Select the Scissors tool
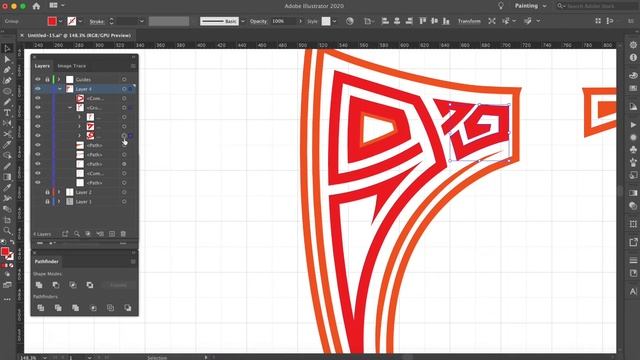This screenshot has height=360, width=640. click(x=7, y=134)
